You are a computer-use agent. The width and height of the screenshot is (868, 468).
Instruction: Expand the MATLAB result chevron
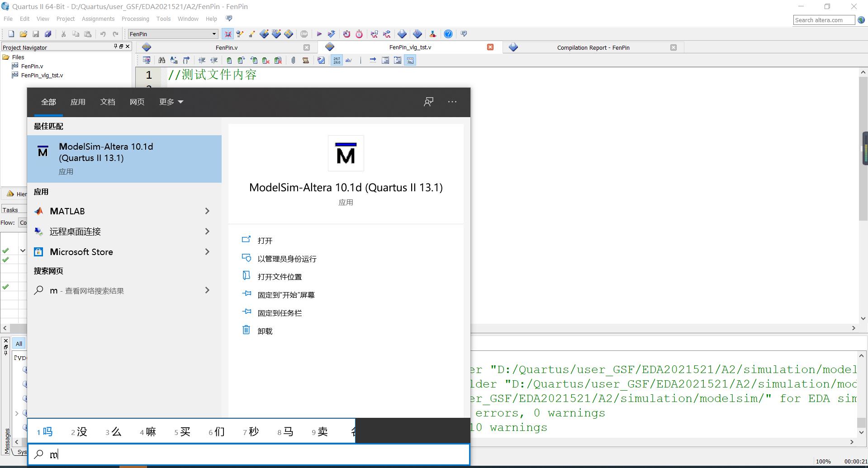pyautogui.click(x=207, y=211)
